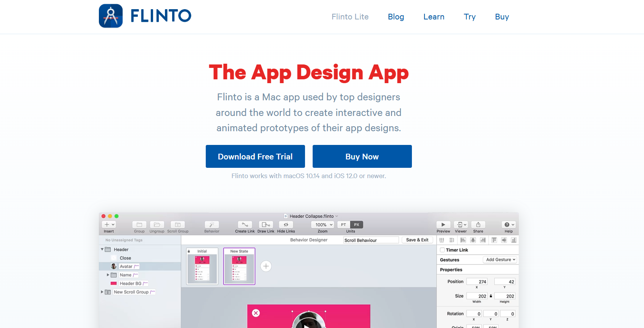Open the Buy nav item
Viewport: 644px width, 328px height.
click(502, 17)
